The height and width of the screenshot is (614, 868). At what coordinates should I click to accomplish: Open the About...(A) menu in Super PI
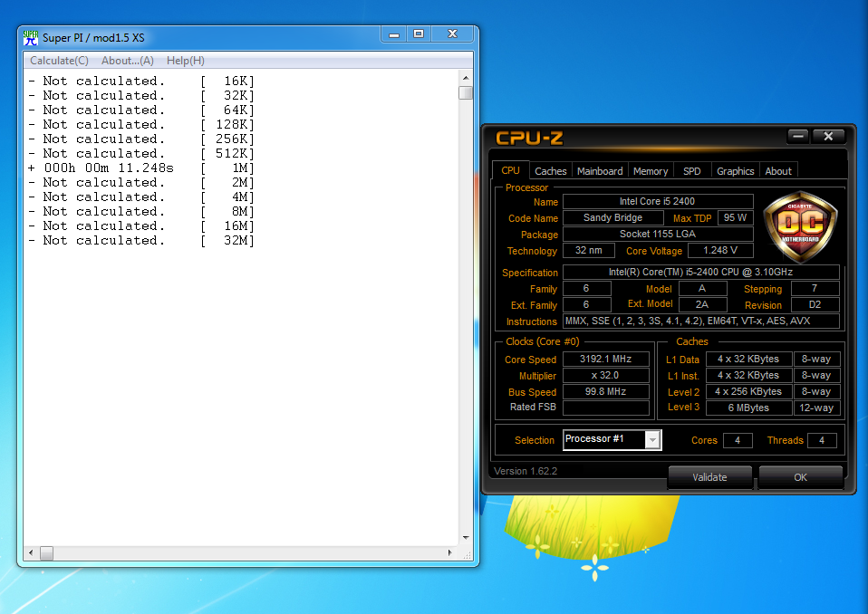click(128, 61)
